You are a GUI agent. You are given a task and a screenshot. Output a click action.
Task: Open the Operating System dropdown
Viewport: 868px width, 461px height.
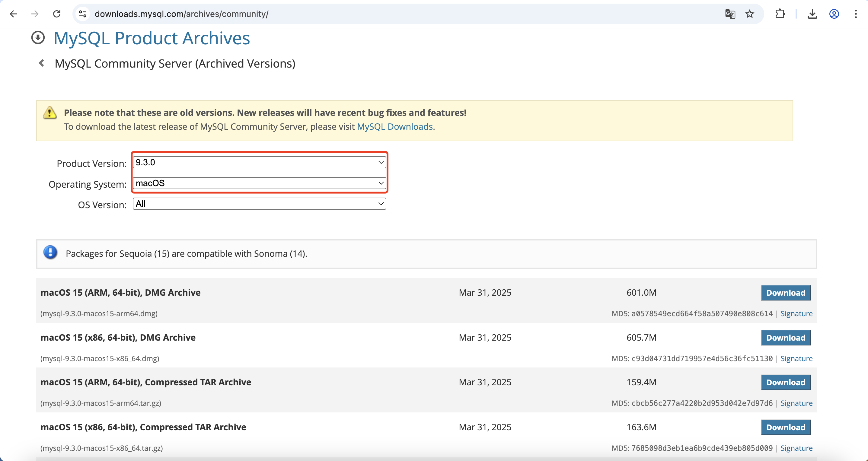pyautogui.click(x=260, y=183)
